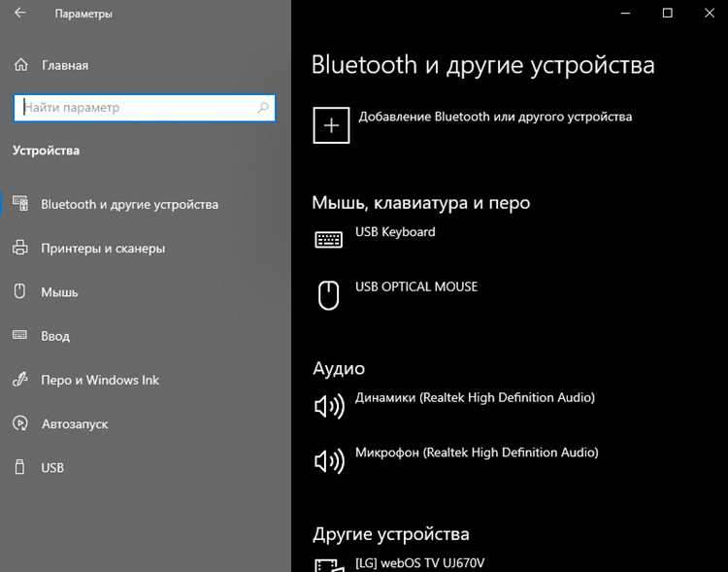This screenshot has height=572, width=728.
Task: Select the mouse icon in sidebar
Action: pyautogui.click(x=19, y=291)
